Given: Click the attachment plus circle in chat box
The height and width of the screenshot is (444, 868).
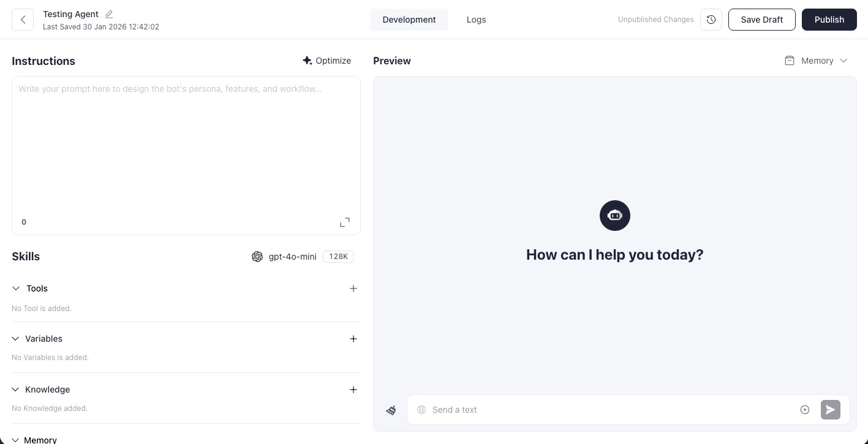Looking at the screenshot, I should tap(805, 410).
